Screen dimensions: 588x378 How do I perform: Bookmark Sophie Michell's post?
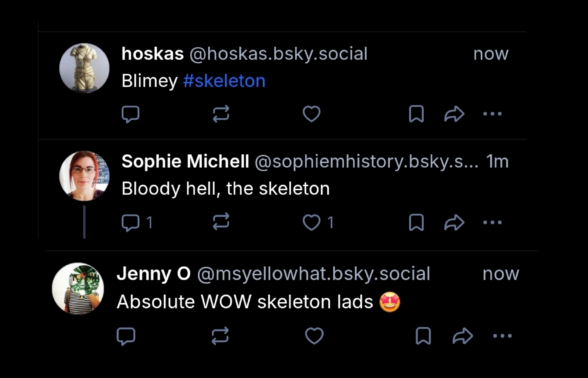[416, 222]
